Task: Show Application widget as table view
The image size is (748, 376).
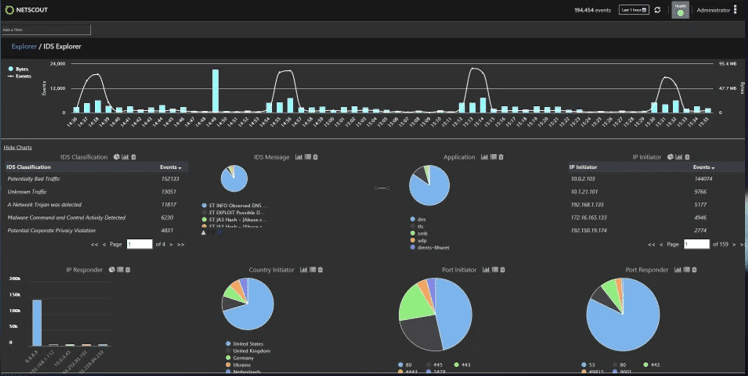Action: (x=493, y=157)
